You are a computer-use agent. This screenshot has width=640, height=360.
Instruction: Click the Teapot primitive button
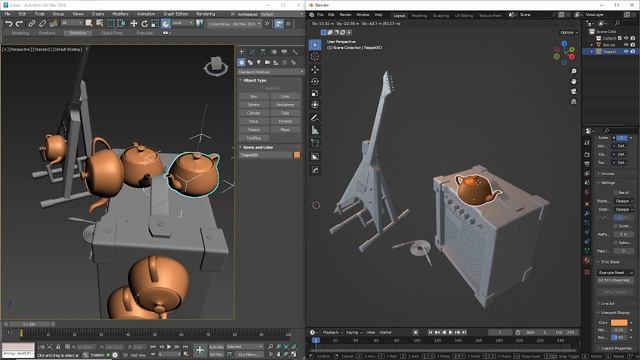point(254,129)
